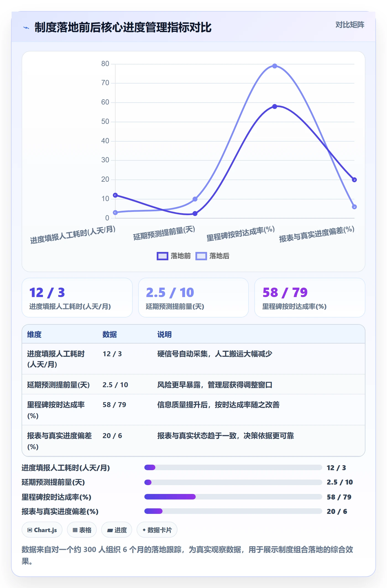Click the 2.5 / 10 stat card
Screen dimensions: 387x588
click(193, 298)
